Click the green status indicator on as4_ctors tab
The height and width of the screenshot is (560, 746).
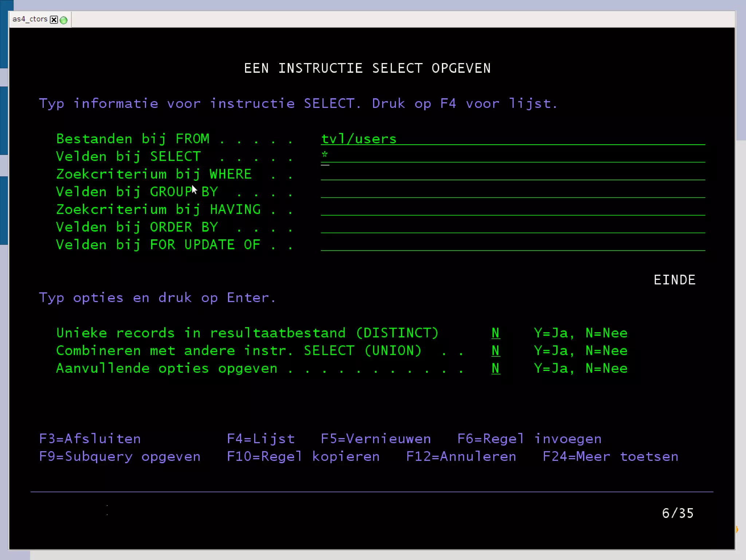click(64, 20)
